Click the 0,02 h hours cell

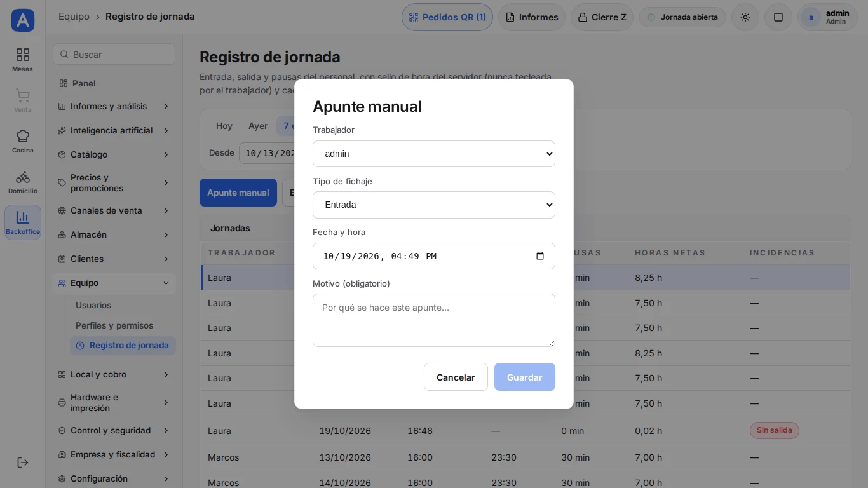(x=648, y=431)
